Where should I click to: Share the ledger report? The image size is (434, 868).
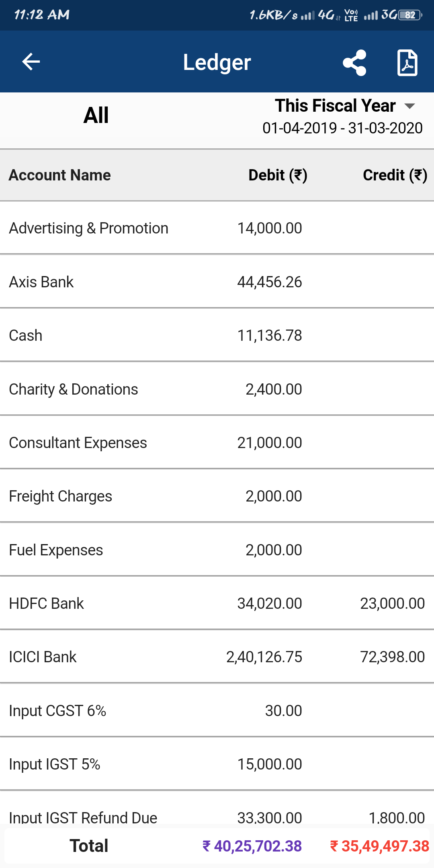click(x=354, y=63)
